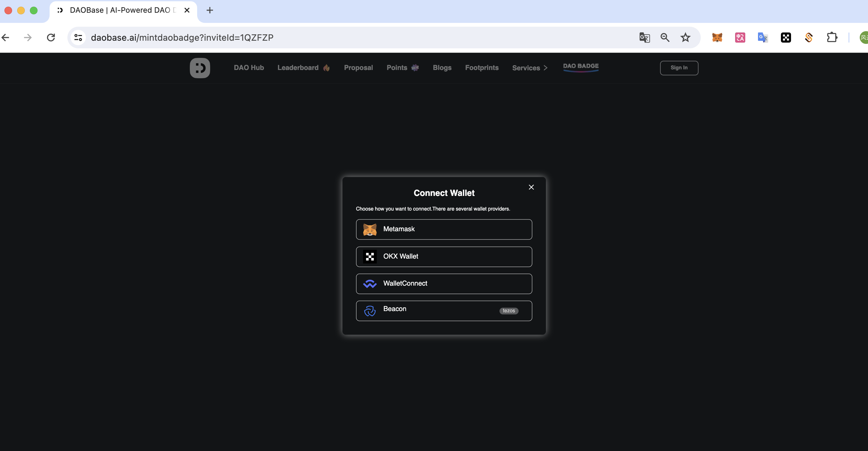Open the Extensions puzzle icon

coord(832,38)
